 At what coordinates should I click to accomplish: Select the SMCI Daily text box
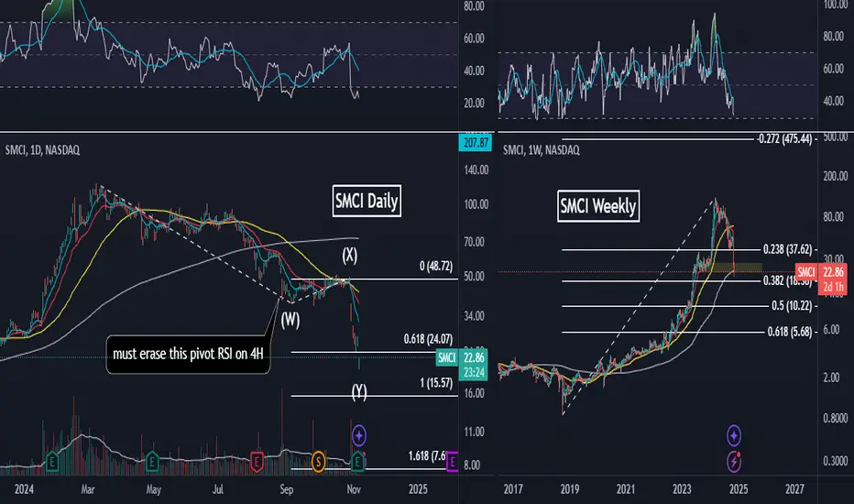coord(367,201)
